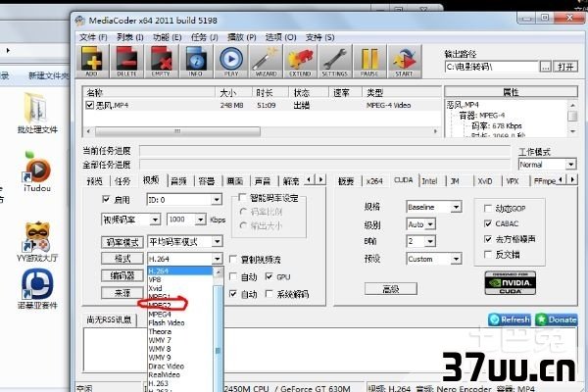Enable the 反交错 checkbox
Image resolution: width=588 pixels, height=392 pixels.
[x=488, y=255]
